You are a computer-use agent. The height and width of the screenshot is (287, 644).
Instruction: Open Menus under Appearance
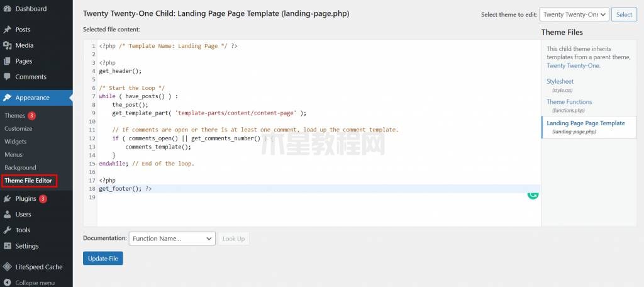coord(14,155)
